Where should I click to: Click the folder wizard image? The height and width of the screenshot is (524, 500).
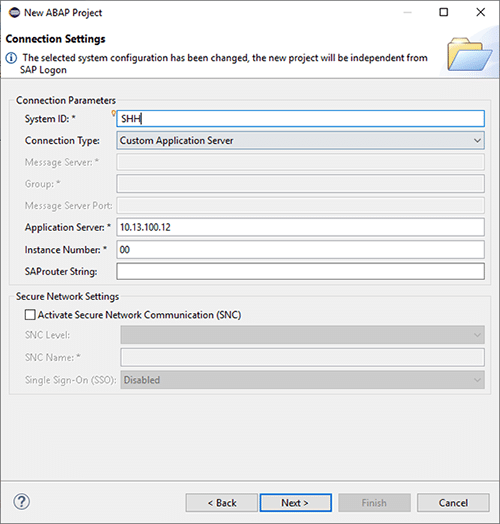[x=470, y=55]
